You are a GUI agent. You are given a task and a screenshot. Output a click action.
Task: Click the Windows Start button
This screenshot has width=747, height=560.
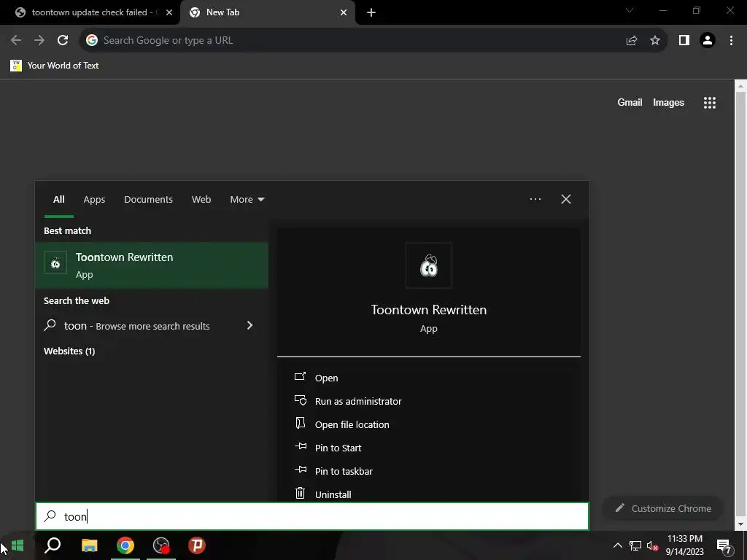coord(18,545)
